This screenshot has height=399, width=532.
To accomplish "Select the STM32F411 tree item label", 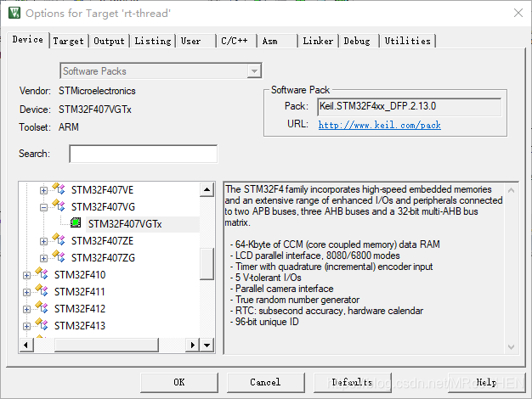I will pyautogui.click(x=79, y=291).
